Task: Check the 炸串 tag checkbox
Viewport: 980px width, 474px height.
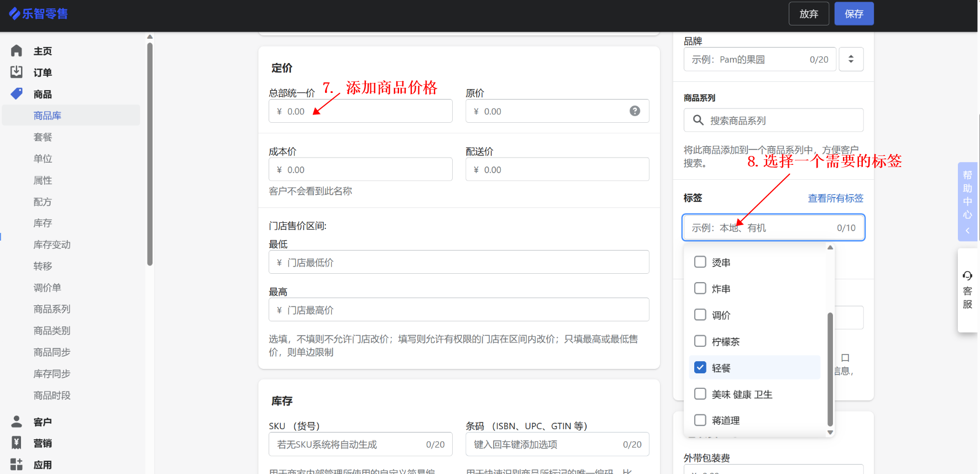Action: coord(700,288)
